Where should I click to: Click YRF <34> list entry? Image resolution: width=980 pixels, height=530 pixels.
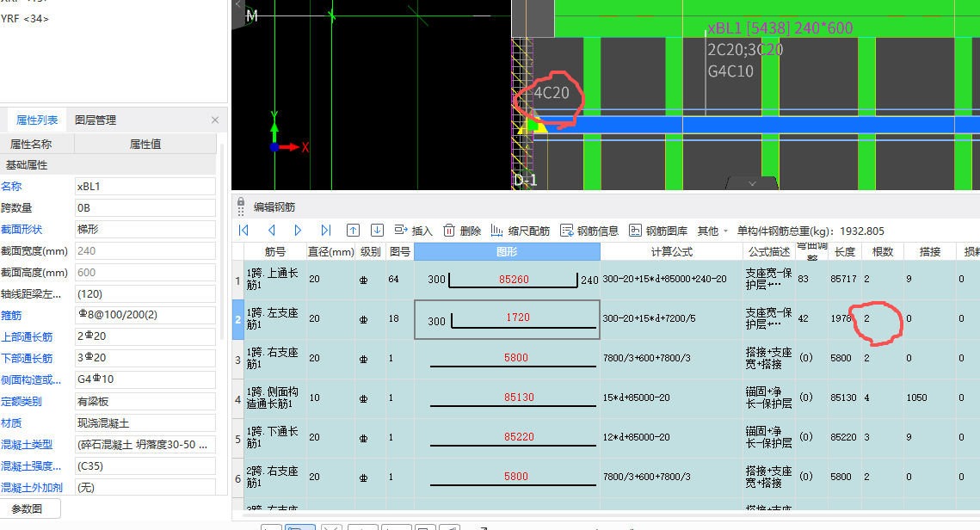(x=25, y=19)
